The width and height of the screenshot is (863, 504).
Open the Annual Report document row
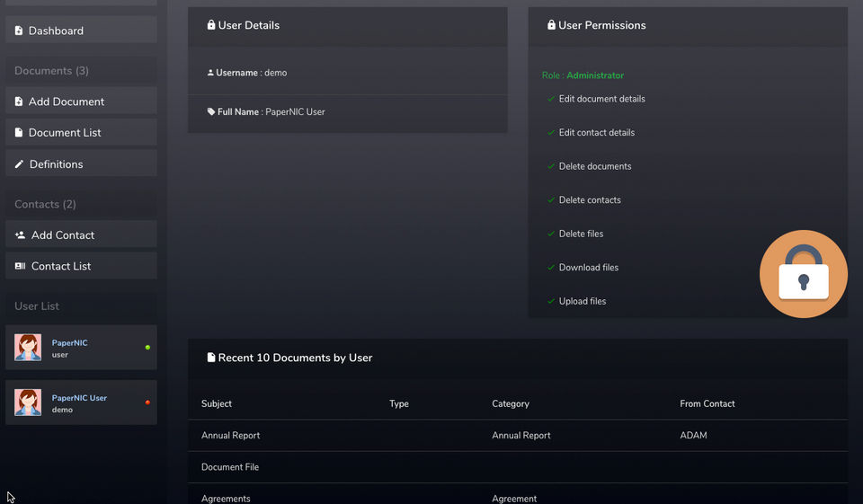tap(231, 436)
